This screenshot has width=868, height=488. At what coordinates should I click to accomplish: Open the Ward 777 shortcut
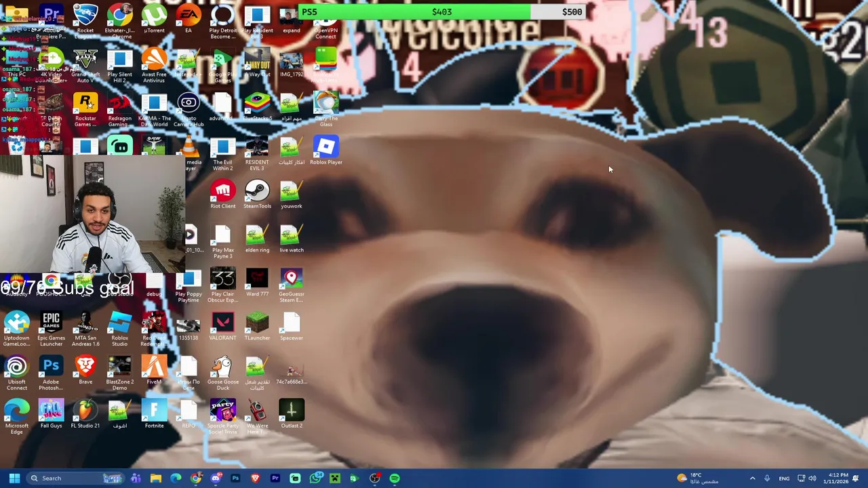(x=257, y=283)
